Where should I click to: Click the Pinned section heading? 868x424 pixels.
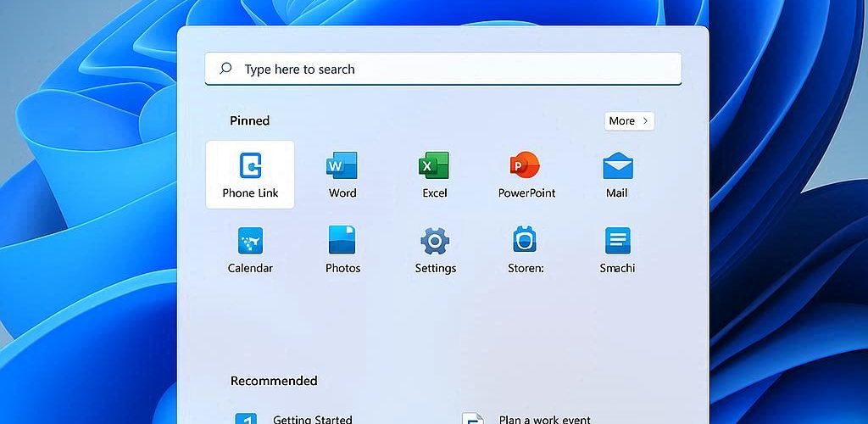tap(250, 120)
